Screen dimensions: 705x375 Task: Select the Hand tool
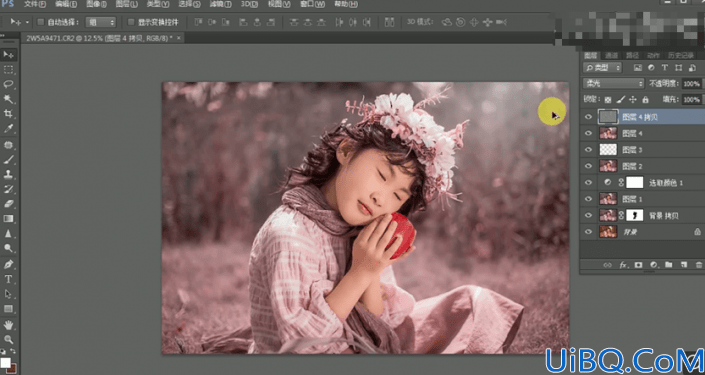[x=8, y=325]
